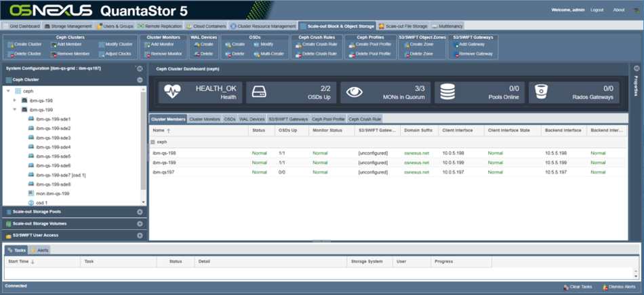Click the Adjust Clocks icon
Image resolution: width=644 pixels, height=295 pixels.
pos(102,54)
